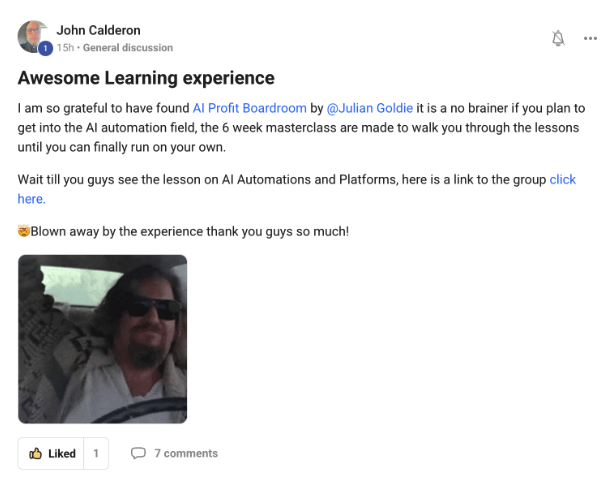Click the Awesome Learning experience title
The height and width of the screenshot is (485, 615).
[146, 78]
